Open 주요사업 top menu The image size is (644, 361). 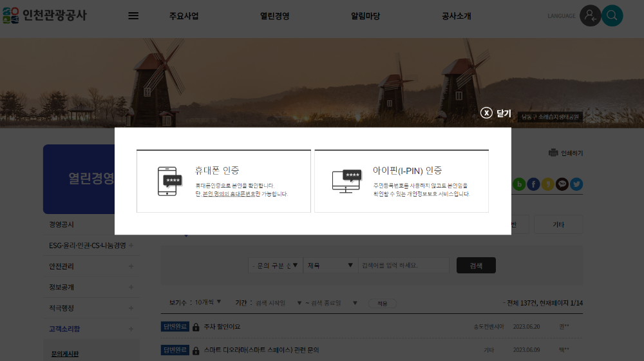184,16
